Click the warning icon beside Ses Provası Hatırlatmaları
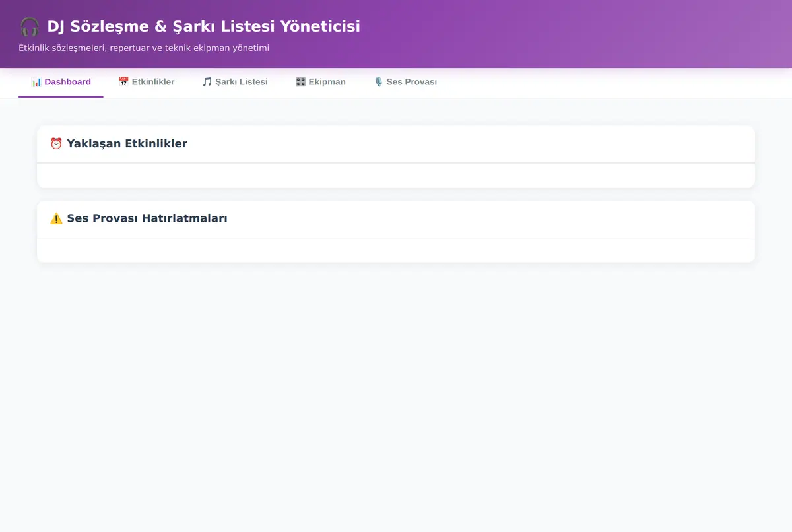 tap(56, 218)
